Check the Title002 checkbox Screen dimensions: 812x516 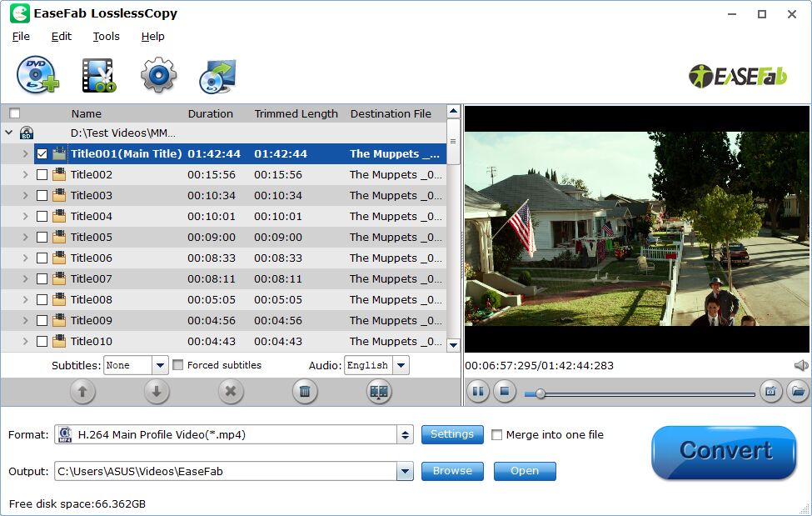pyautogui.click(x=42, y=175)
